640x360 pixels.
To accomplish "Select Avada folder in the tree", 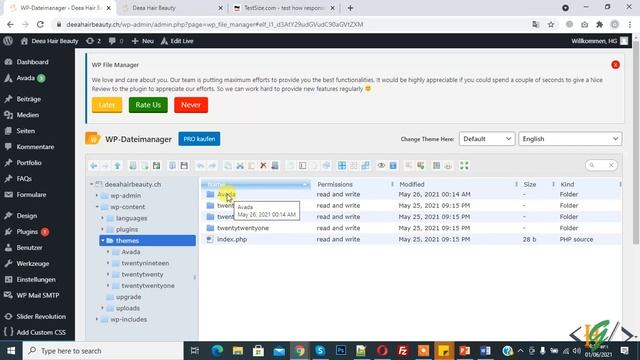I will click(131, 252).
